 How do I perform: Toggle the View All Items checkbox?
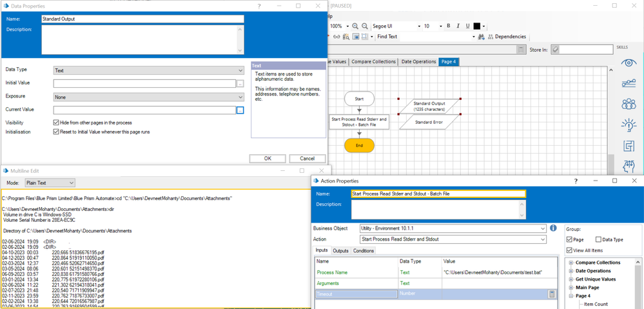tap(569, 250)
